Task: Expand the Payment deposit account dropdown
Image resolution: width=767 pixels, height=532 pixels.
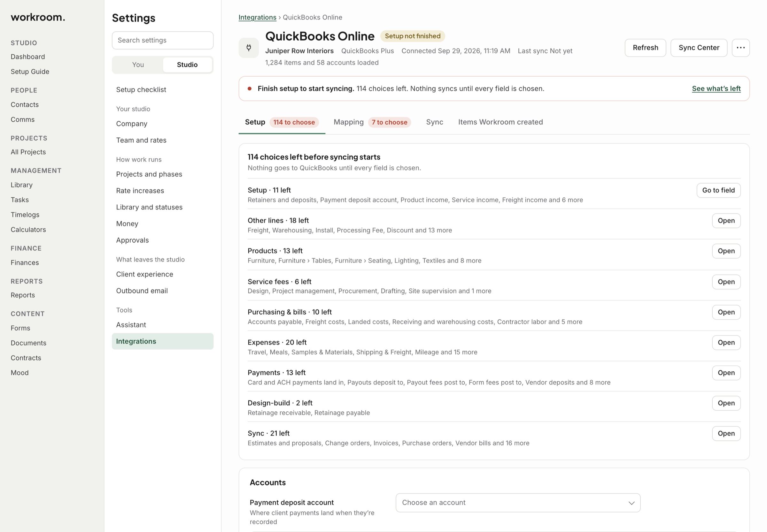Action: [518, 503]
